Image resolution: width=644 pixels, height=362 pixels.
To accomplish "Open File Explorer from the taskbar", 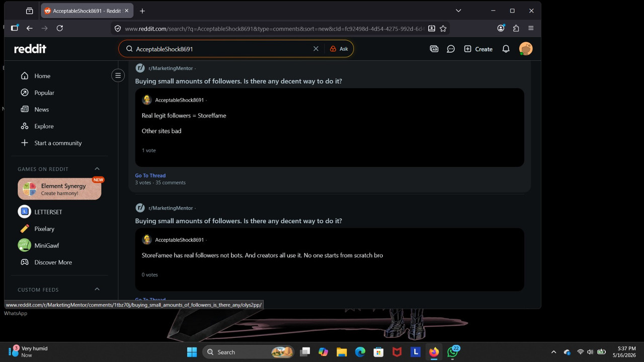I will pyautogui.click(x=342, y=352).
